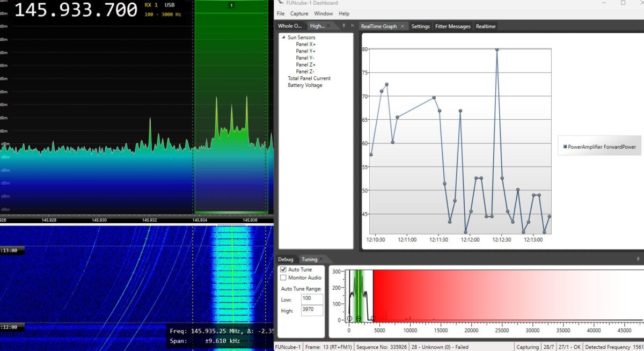Select Battery Voltage in the tree
644x351 pixels.
click(x=305, y=85)
